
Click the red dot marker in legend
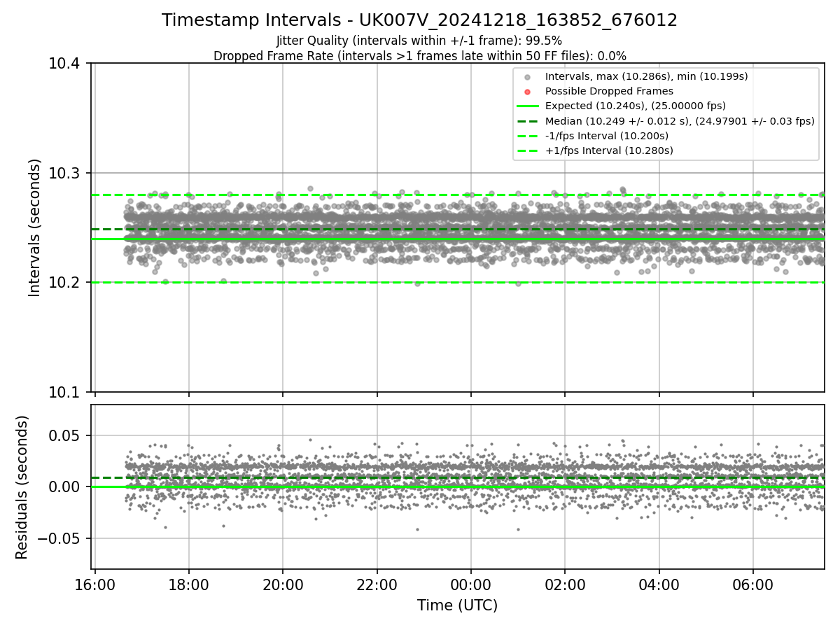[528, 92]
